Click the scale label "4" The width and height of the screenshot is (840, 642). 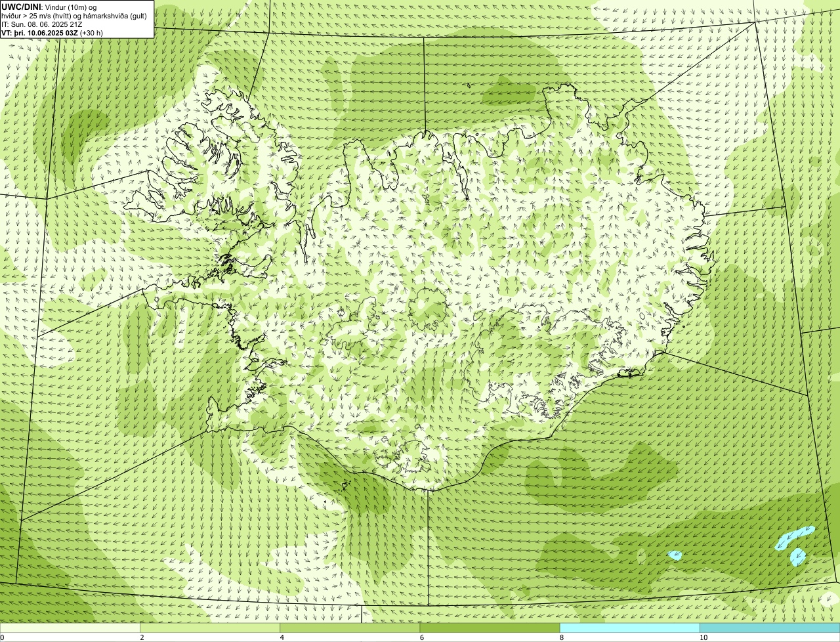282,637
